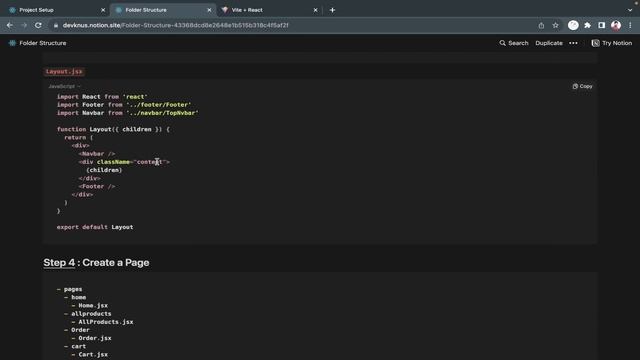
Task: Click "cart" folder text
Action: point(78,346)
